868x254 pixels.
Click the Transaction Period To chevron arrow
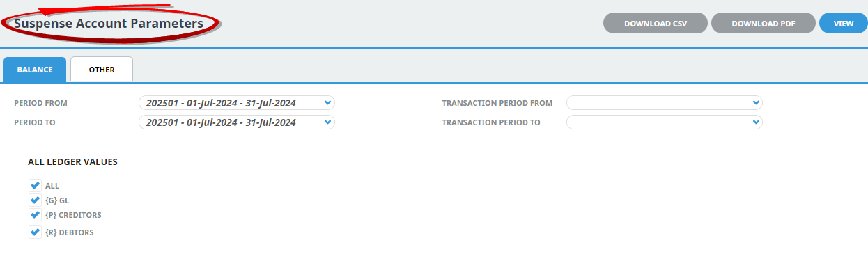756,122
